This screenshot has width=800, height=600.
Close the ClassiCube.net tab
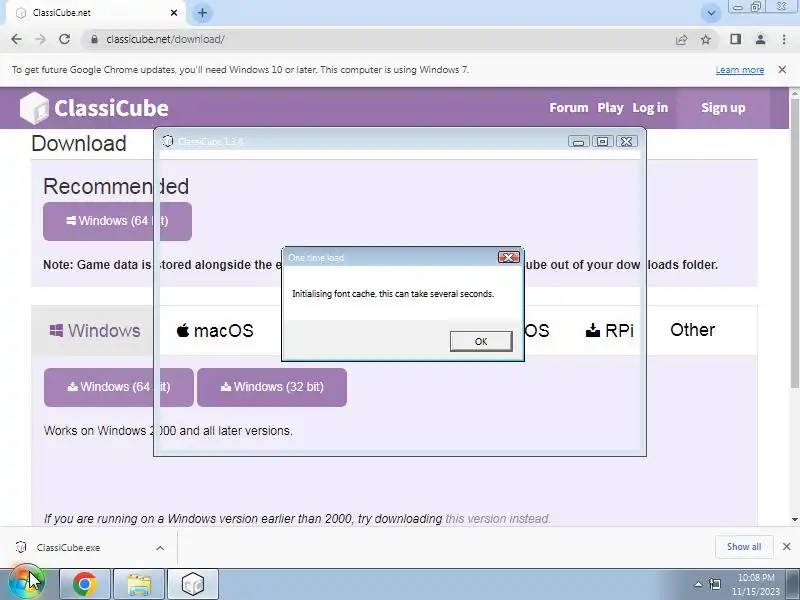(x=174, y=13)
